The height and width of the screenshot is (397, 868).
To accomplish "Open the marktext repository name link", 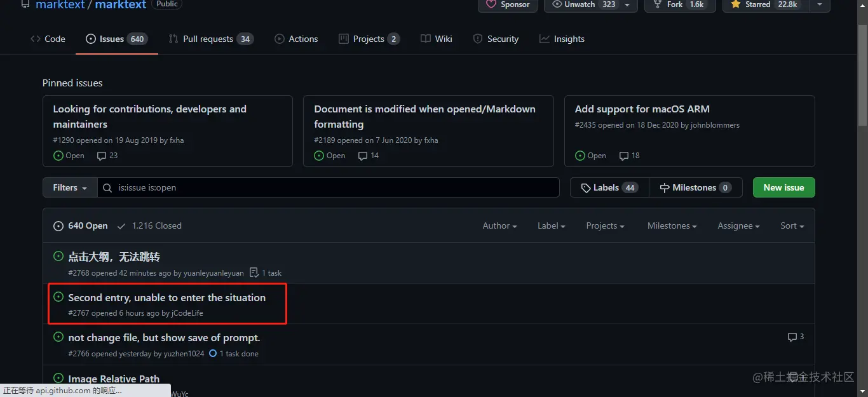I will (x=120, y=4).
